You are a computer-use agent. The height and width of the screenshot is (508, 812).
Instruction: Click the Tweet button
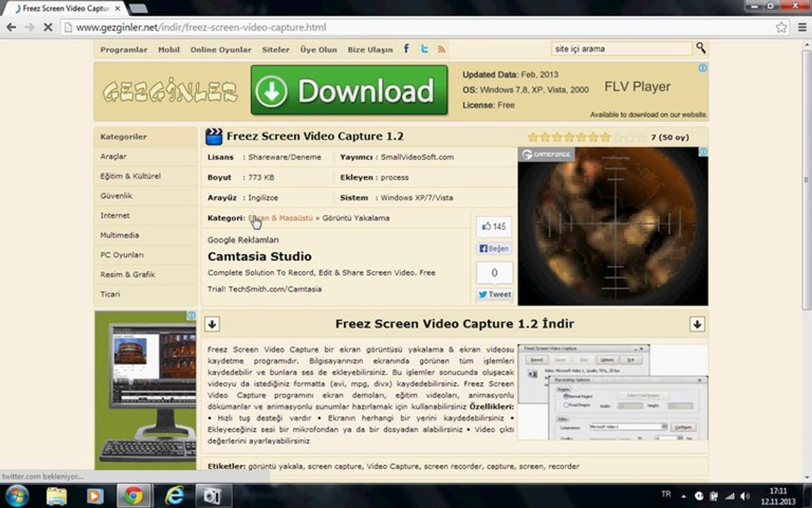coord(494,294)
